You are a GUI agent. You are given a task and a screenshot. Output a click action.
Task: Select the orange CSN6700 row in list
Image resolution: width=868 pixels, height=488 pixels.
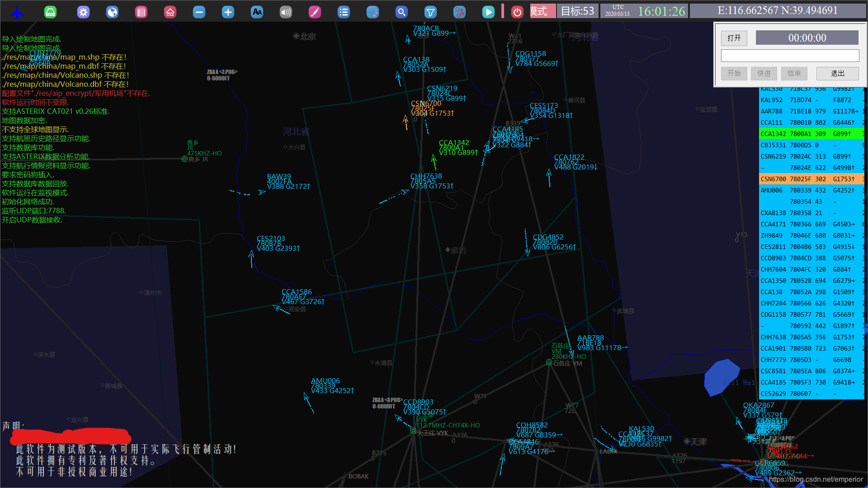pos(811,179)
